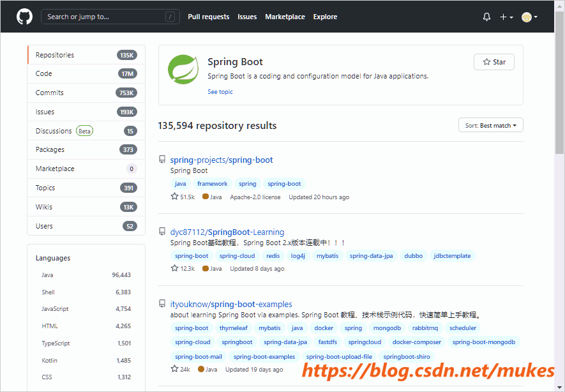Show Packages search results
Screen dimensions: 565x392
click(x=86, y=149)
